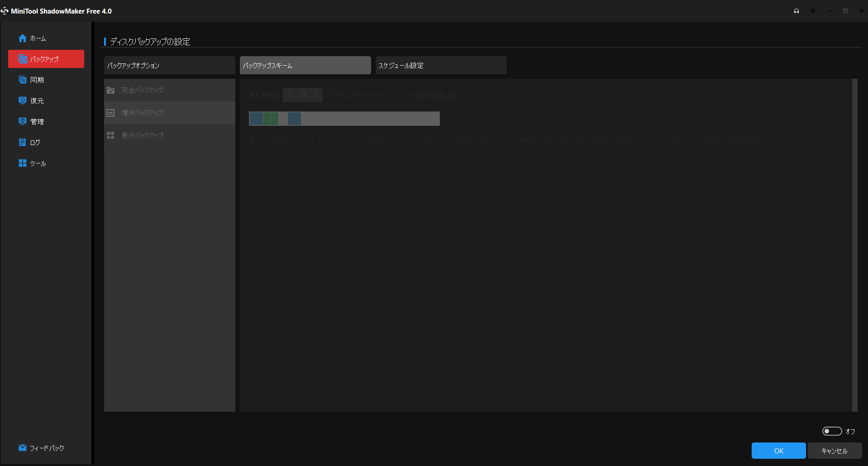
Task: Open the Manage (管理) sidebar icon
Action: point(22,121)
